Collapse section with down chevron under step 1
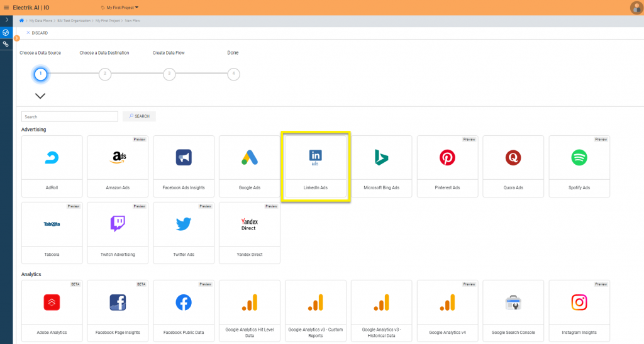Image resolution: width=644 pixels, height=344 pixels. pyautogui.click(x=40, y=96)
